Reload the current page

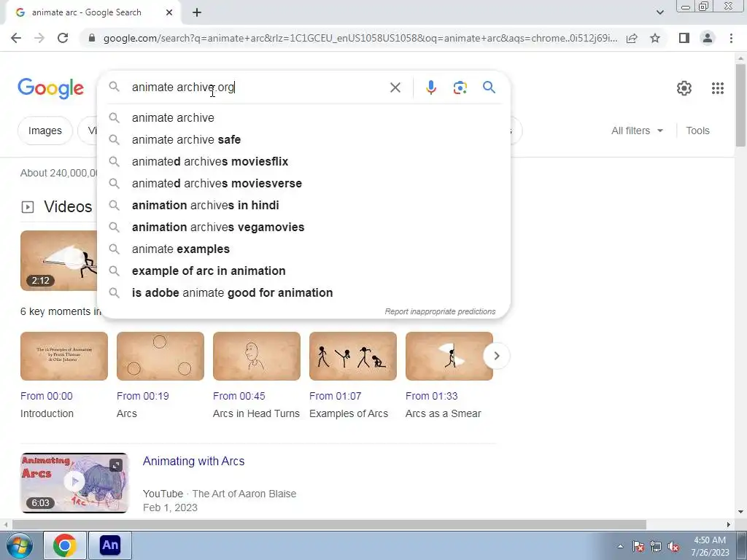tap(63, 38)
